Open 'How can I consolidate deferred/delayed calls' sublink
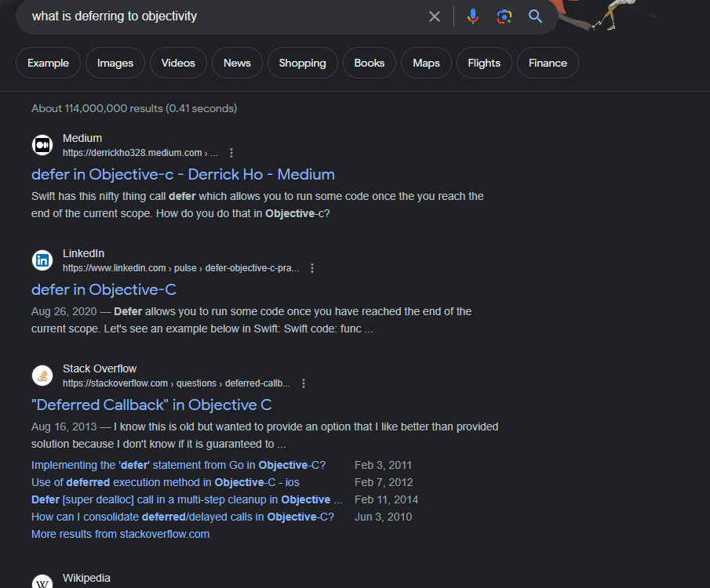 [183, 517]
